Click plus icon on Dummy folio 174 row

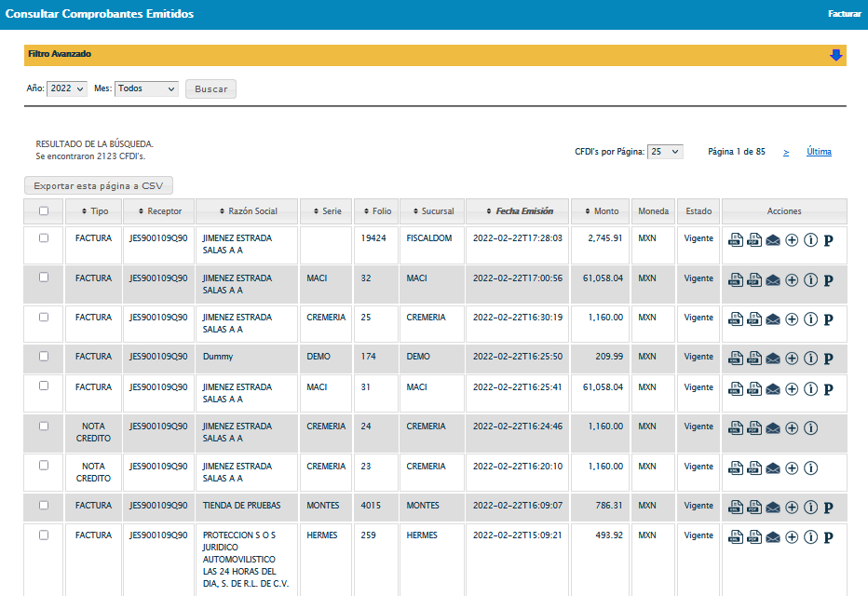coord(792,359)
